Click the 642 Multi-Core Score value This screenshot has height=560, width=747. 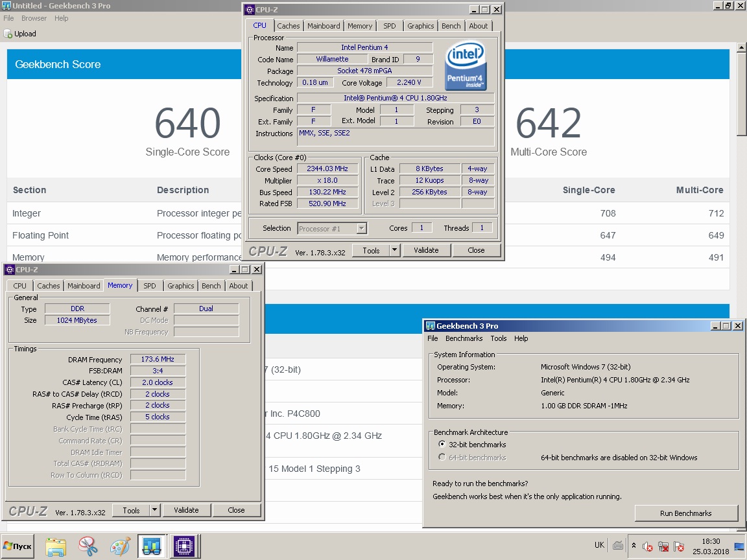click(x=549, y=123)
